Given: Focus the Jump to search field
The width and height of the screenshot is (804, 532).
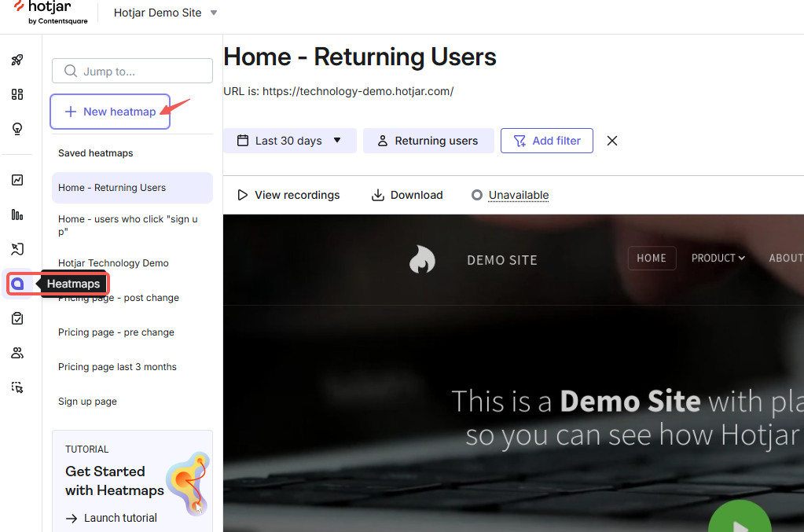Looking at the screenshot, I should pos(132,71).
